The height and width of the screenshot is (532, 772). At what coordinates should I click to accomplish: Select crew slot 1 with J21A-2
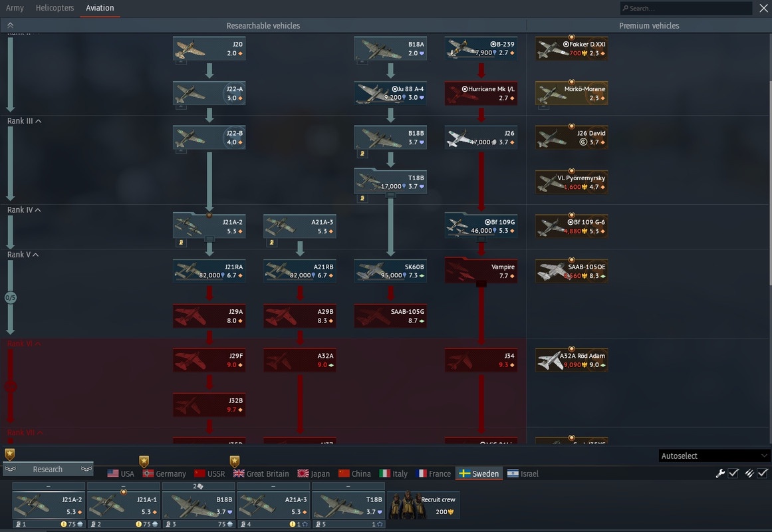coord(49,505)
